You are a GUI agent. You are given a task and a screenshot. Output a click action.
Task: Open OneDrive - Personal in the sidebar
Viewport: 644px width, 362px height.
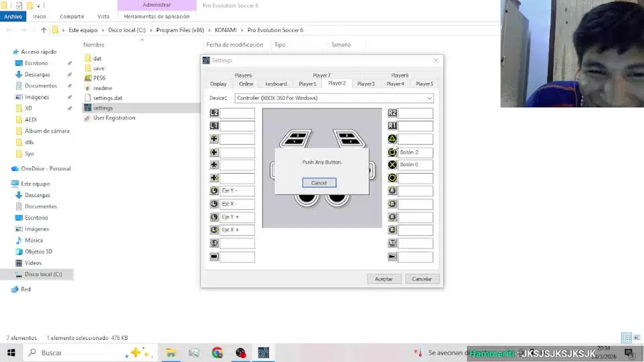point(46,168)
